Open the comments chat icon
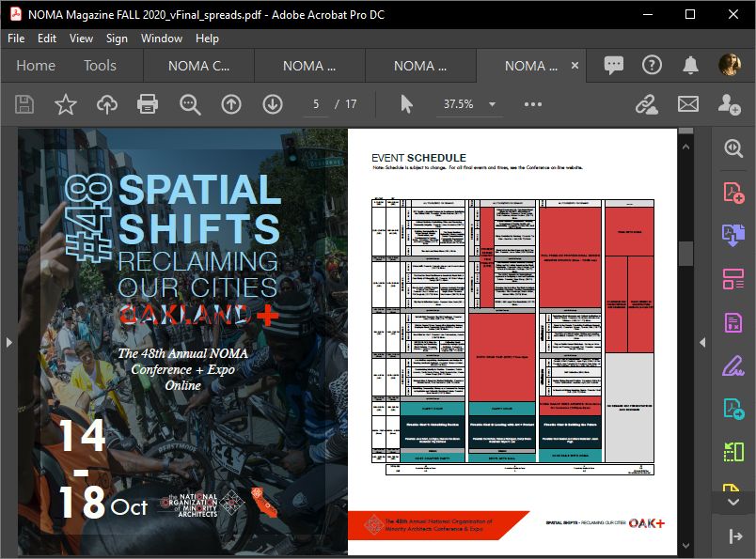 point(614,65)
